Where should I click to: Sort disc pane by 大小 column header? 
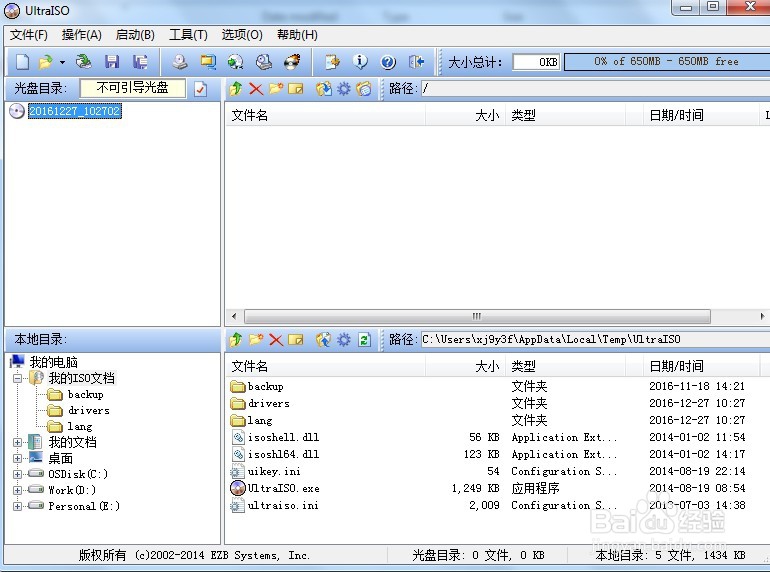(465, 115)
